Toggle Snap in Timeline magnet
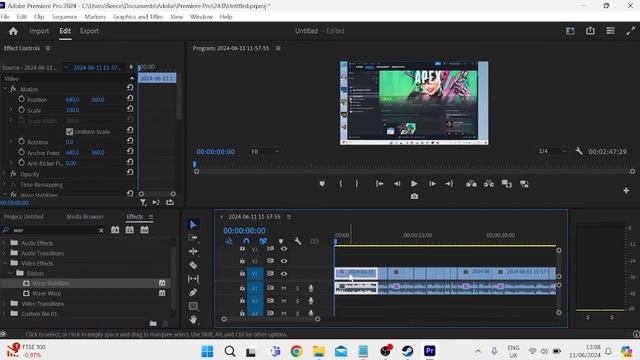The height and width of the screenshot is (360, 640). [246, 241]
